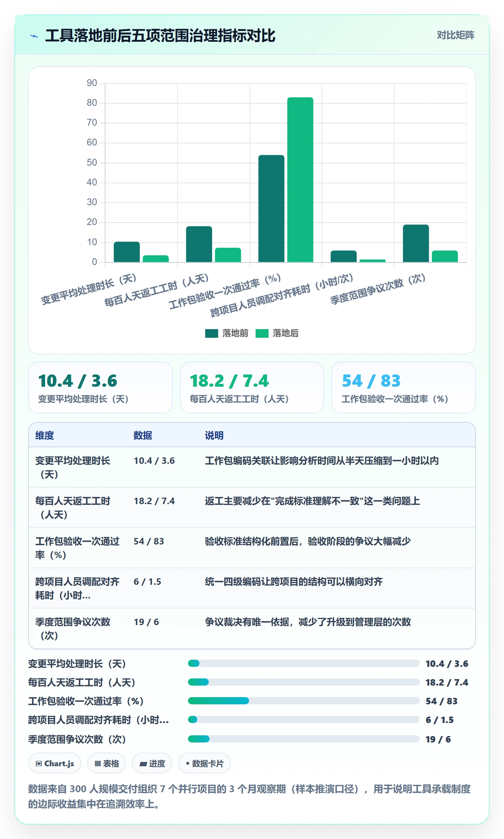Screen dimensions: 504x839
Task: Click the 落地前 bar for 每百人天返工工时
Action: pos(199,244)
